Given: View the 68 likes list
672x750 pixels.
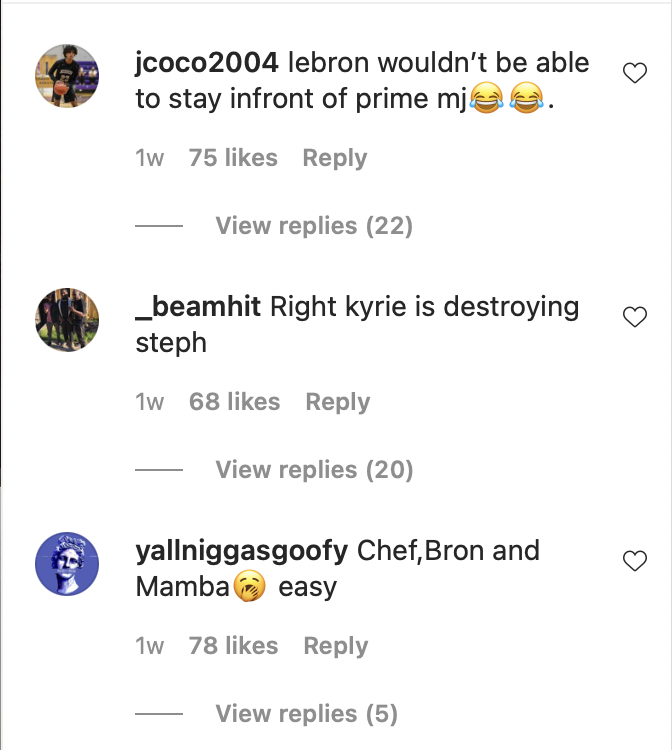Looking at the screenshot, I should coord(235,402).
